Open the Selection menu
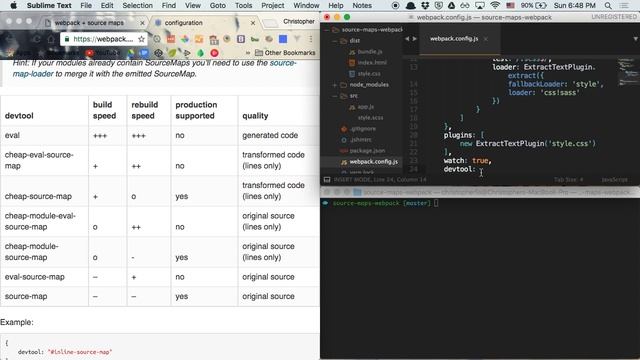The height and width of the screenshot is (360, 640). point(138,5)
